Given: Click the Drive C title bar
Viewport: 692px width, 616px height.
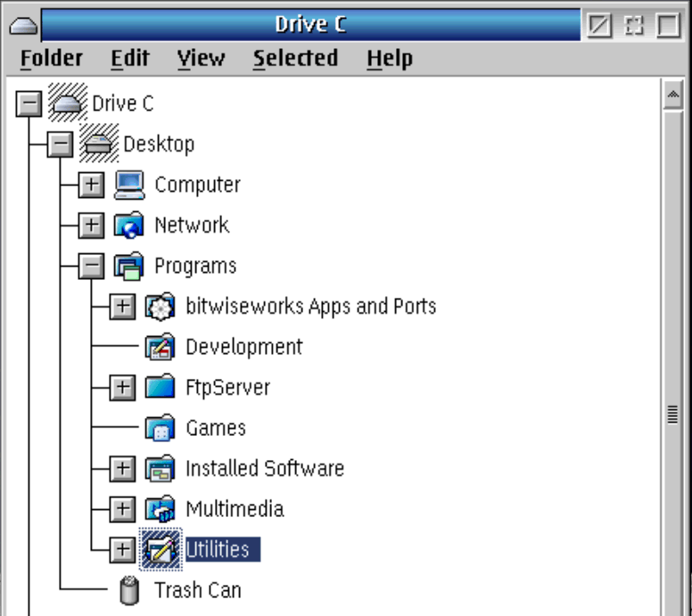Looking at the screenshot, I should [x=310, y=25].
